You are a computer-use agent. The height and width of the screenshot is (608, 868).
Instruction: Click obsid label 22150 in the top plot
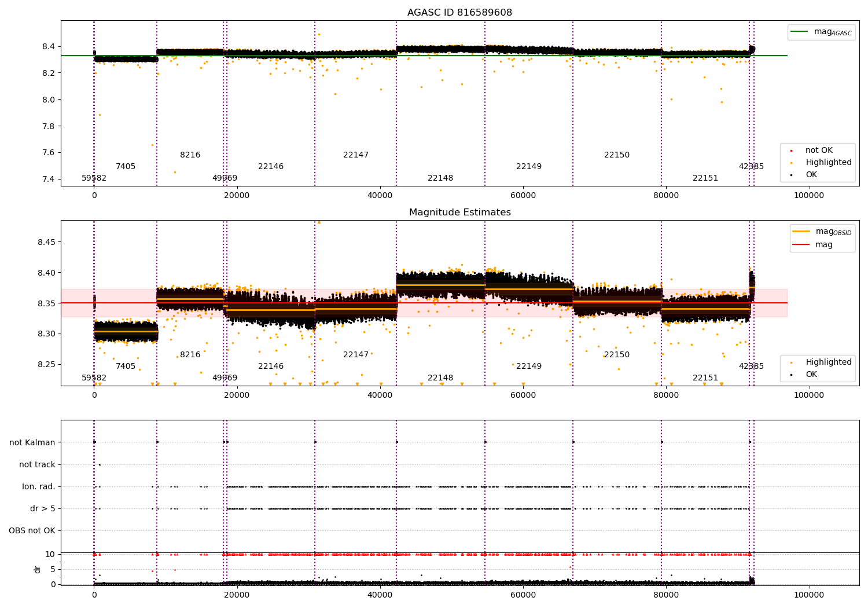[617, 155]
